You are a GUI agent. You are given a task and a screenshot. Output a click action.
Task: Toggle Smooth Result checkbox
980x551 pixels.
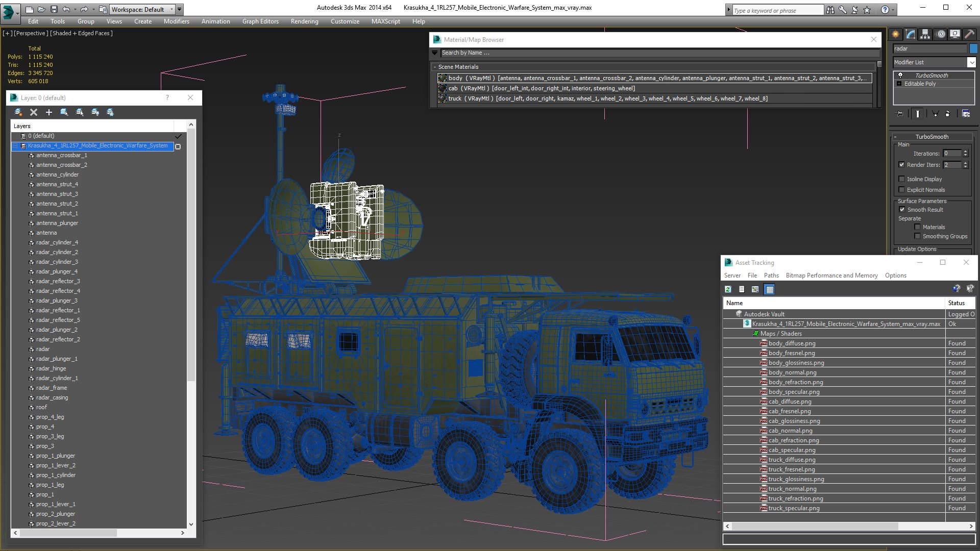[x=902, y=210]
